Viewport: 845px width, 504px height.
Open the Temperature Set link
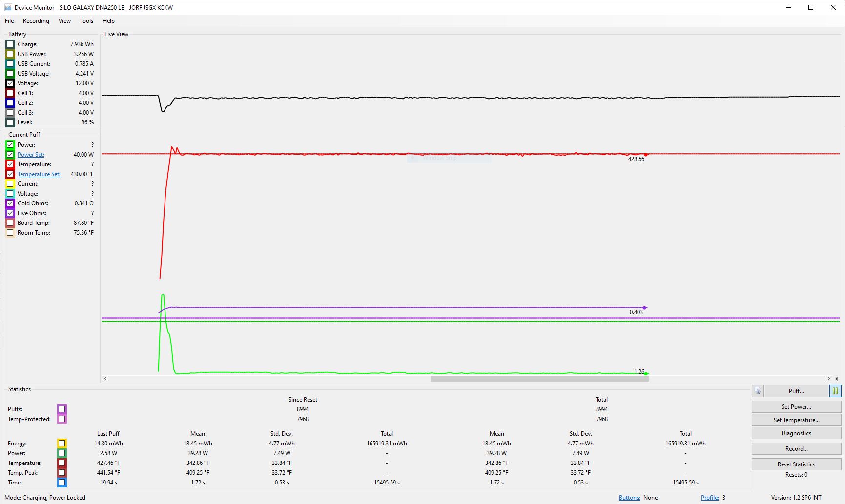(39, 174)
